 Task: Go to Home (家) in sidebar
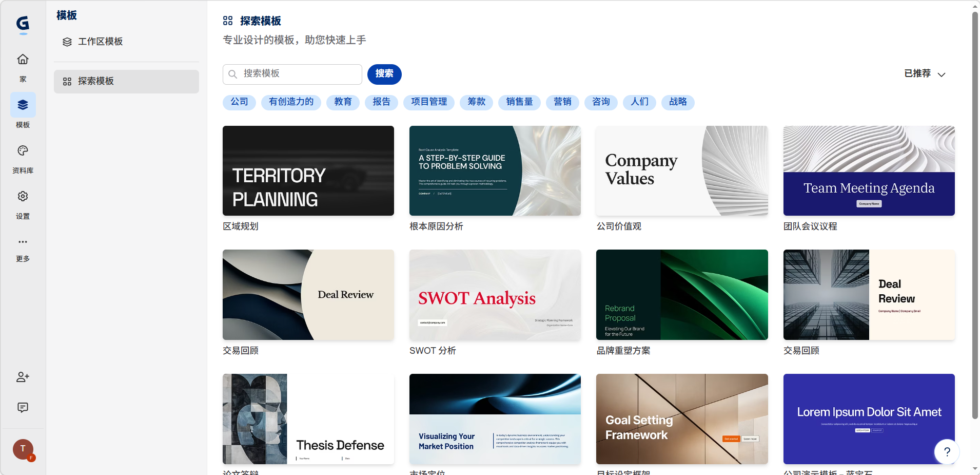[23, 60]
